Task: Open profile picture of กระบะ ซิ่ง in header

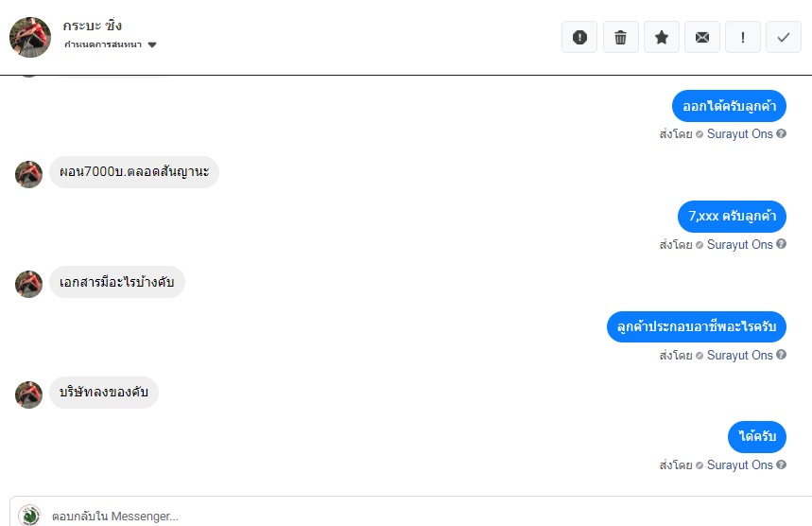Action: pos(29,37)
